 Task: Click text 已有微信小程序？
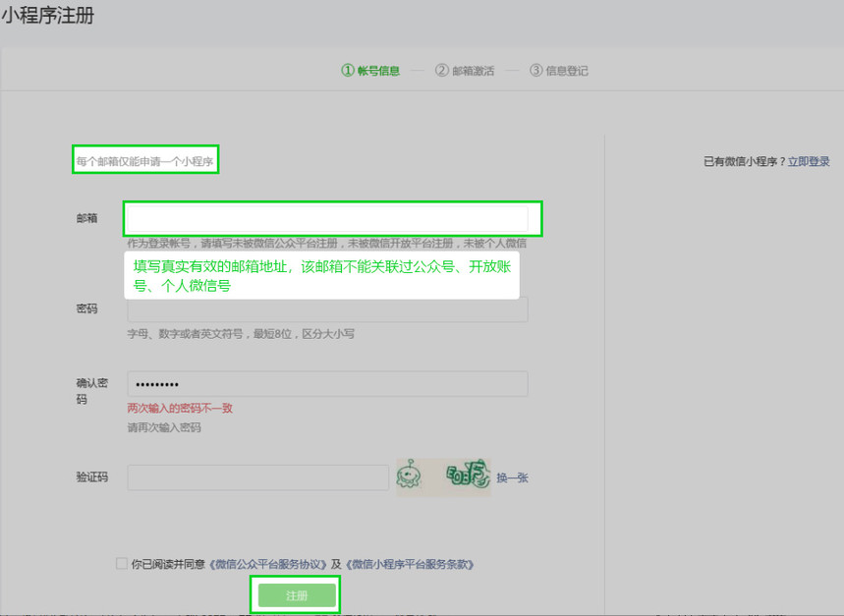coord(745,161)
